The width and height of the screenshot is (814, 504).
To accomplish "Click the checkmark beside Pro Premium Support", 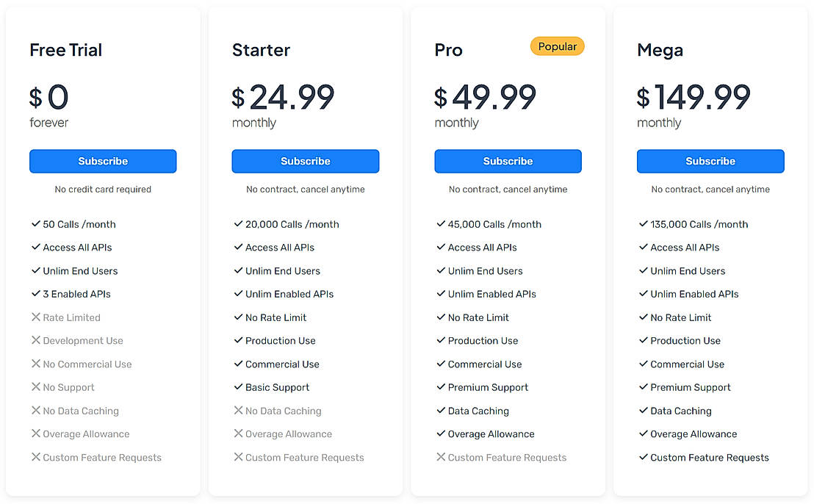I will click(x=441, y=387).
